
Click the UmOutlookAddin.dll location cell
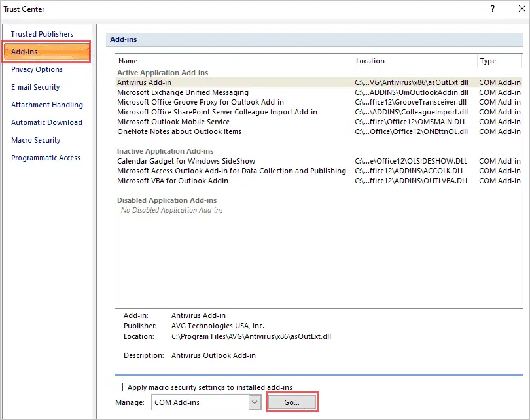pyautogui.click(x=412, y=92)
